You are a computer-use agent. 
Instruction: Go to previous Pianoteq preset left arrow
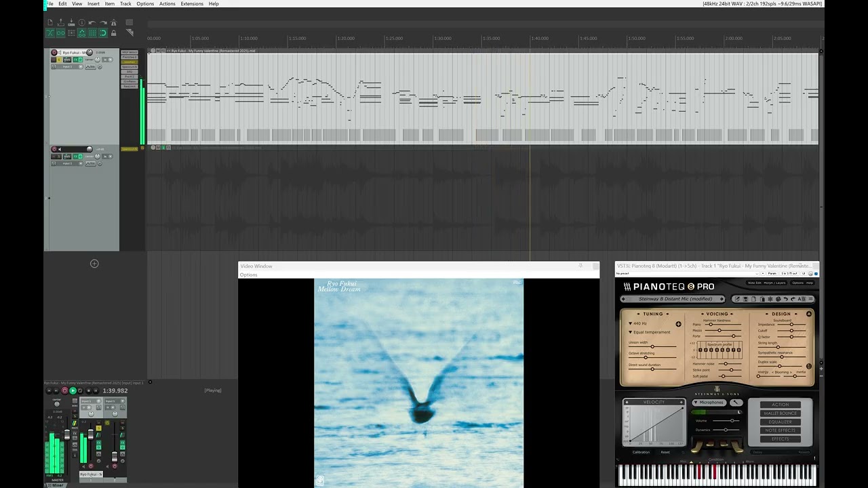pos(623,299)
